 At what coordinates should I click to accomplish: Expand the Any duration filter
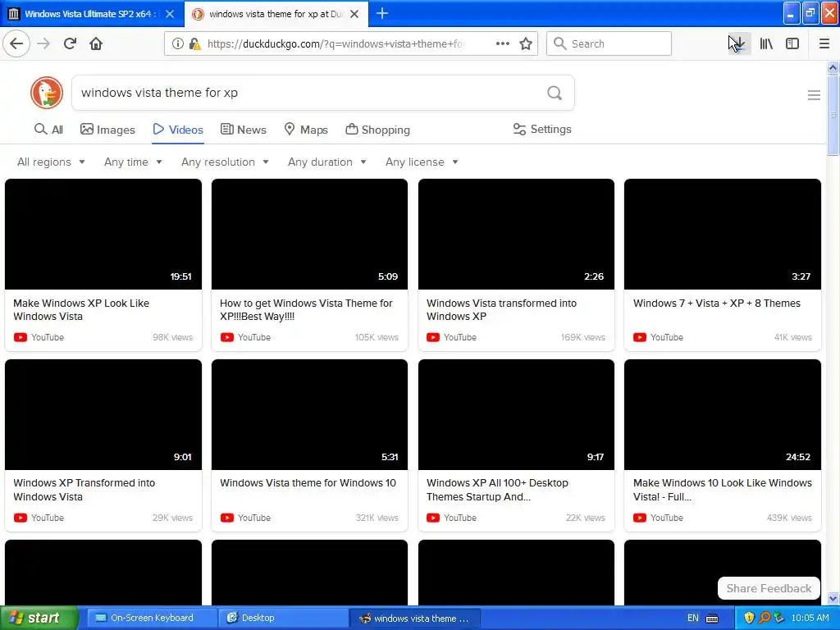[326, 162]
